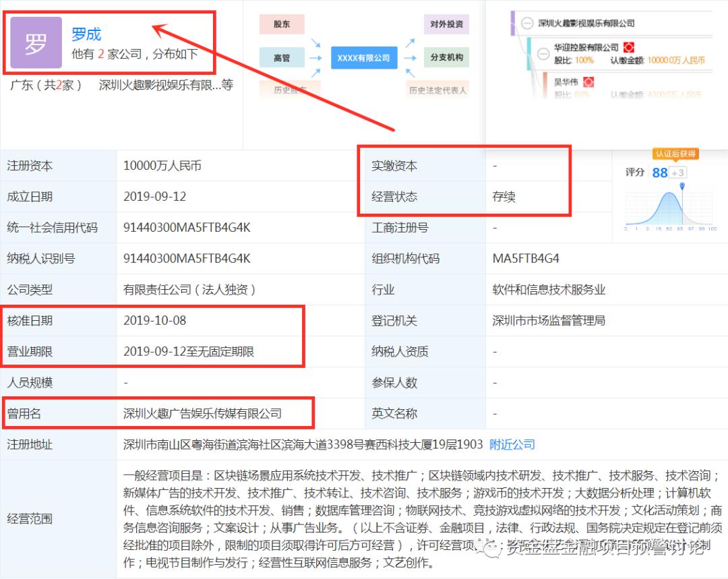Viewport: 728px width, 579px height.
Task: Click the blue marker on the score distribution curve
Action: [x=682, y=186]
